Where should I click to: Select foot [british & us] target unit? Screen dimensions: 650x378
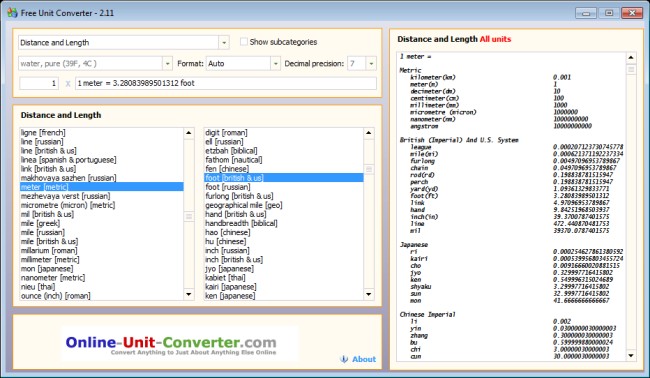click(x=284, y=178)
